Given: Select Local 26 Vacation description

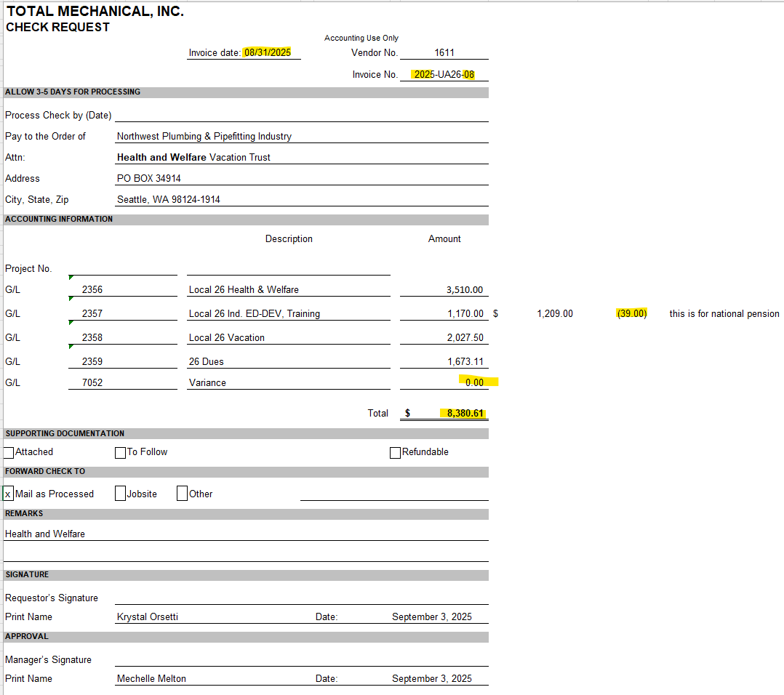Looking at the screenshot, I should point(289,338).
